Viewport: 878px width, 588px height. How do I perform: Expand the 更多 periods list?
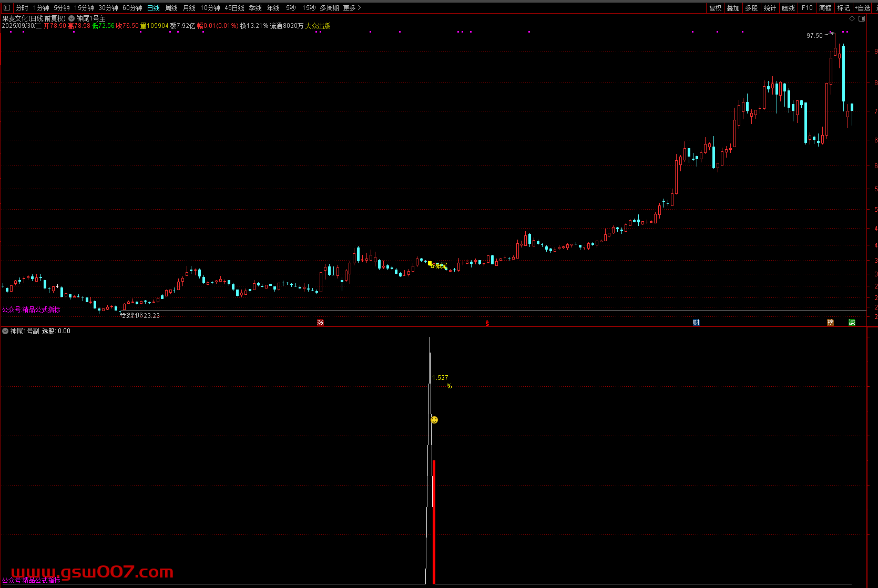(x=352, y=8)
